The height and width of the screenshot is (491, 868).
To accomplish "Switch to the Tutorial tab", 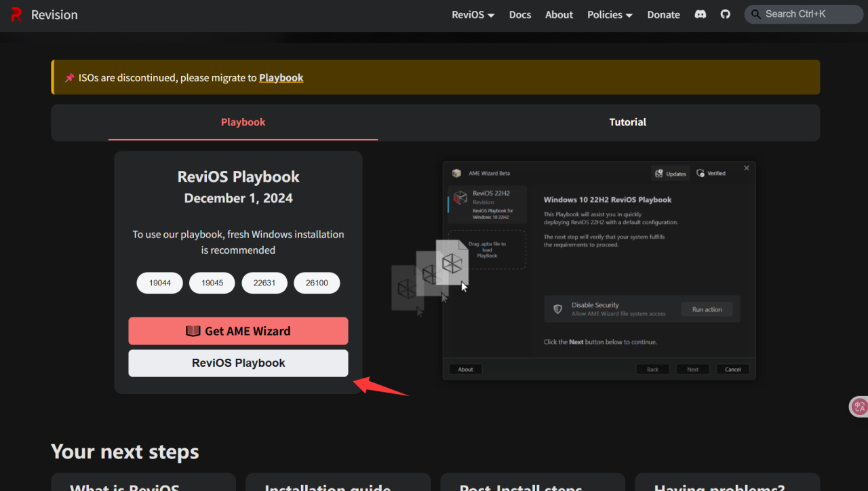I will tap(628, 122).
